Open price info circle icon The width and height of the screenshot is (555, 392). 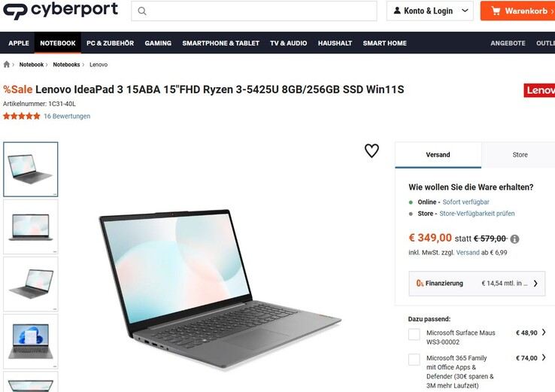[514, 239]
